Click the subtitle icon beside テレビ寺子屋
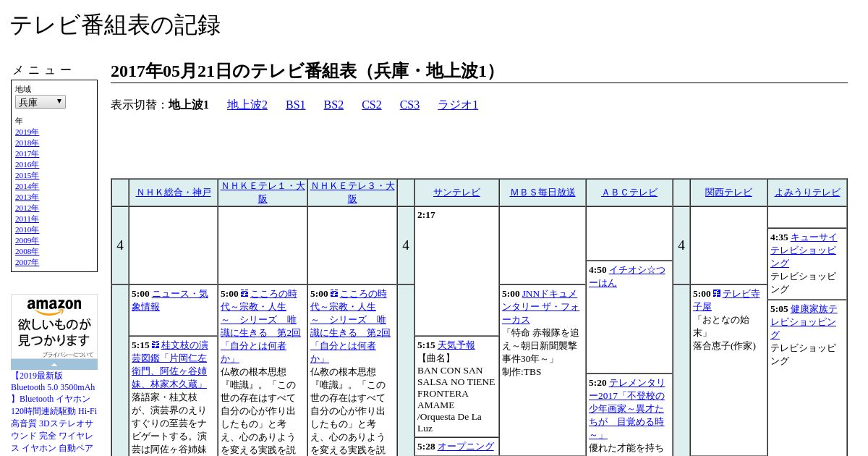The height and width of the screenshot is (456, 868). [x=717, y=294]
